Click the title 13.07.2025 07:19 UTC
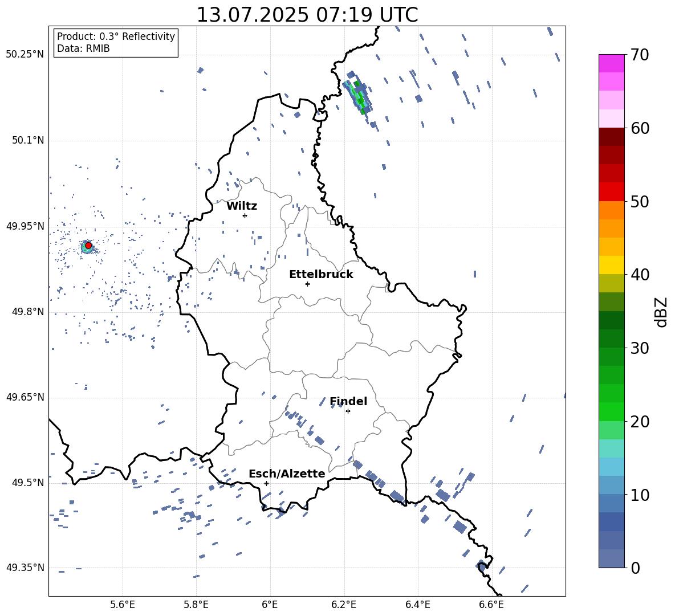Screen dimensions: 675x616 pyautogui.click(x=307, y=15)
